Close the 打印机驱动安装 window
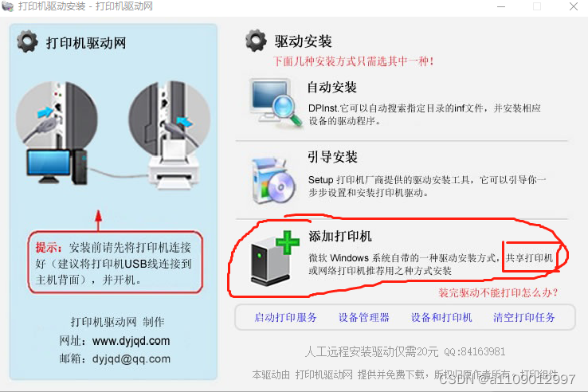The image size is (588, 392). coord(573,6)
